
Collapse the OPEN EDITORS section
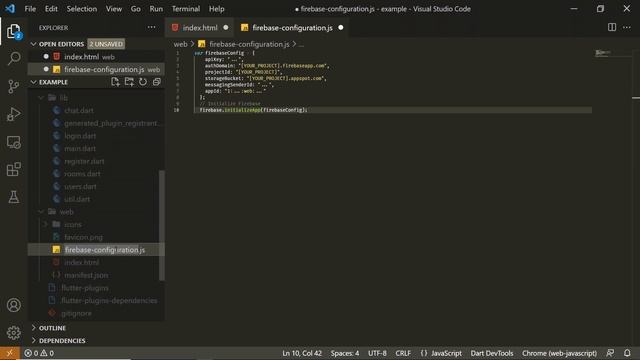[x=61, y=44]
